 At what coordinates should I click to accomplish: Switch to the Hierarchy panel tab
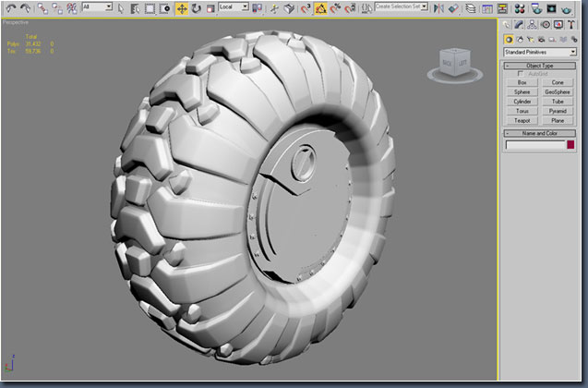pos(532,25)
